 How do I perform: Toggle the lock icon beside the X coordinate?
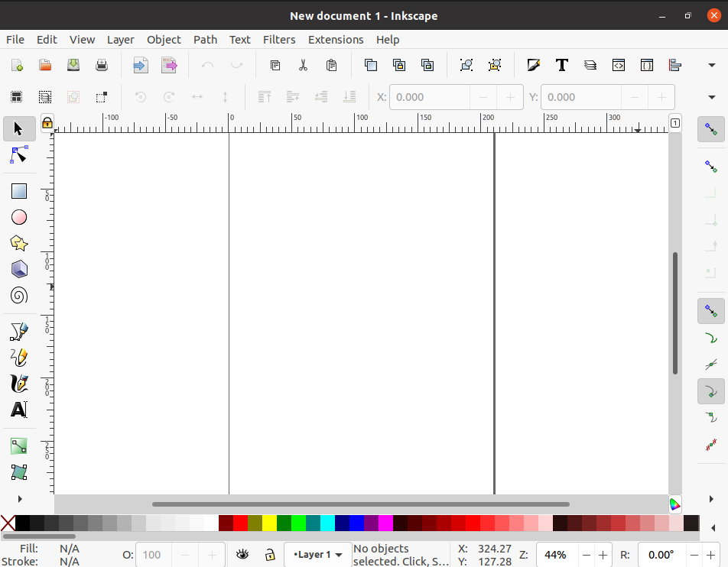pyautogui.click(x=46, y=123)
